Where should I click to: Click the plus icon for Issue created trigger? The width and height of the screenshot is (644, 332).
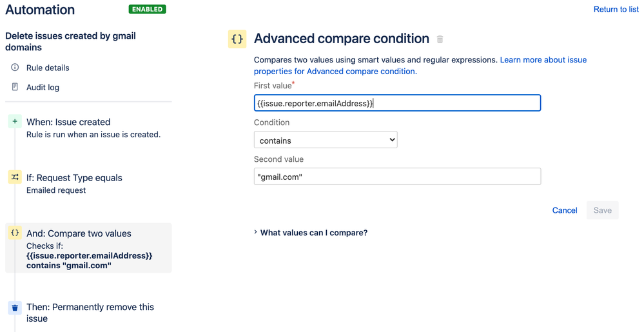[x=15, y=122]
